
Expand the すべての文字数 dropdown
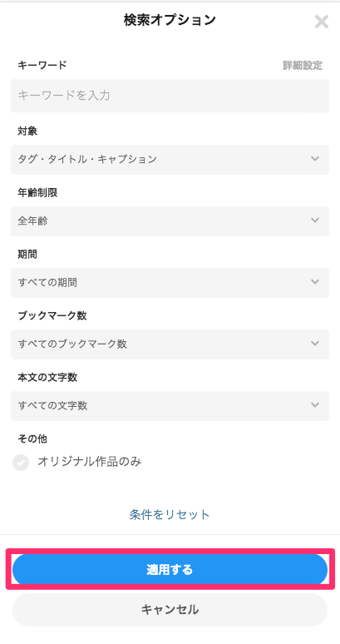(x=170, y=406)
